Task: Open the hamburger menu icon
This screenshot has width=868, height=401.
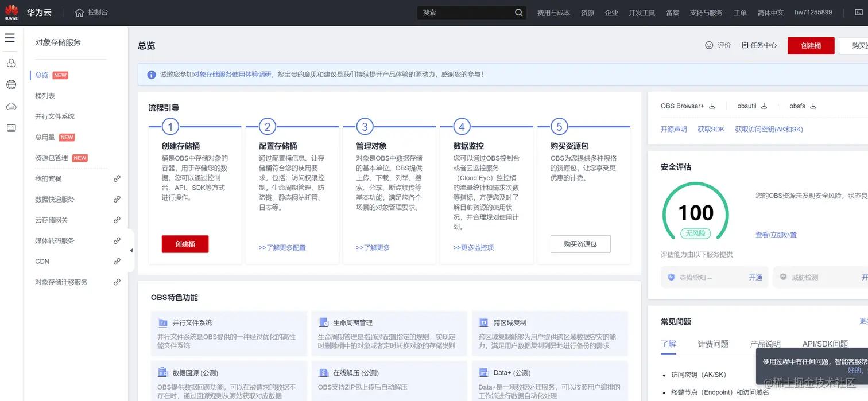Action: click(x=10, y=38)
